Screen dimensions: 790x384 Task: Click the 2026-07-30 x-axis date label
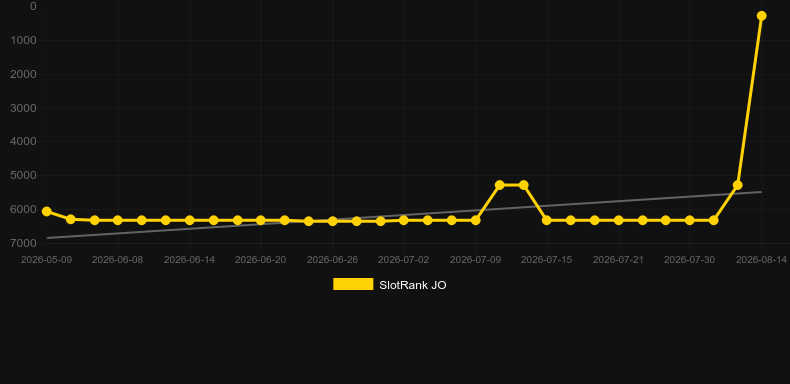click(x=689, y=260)
